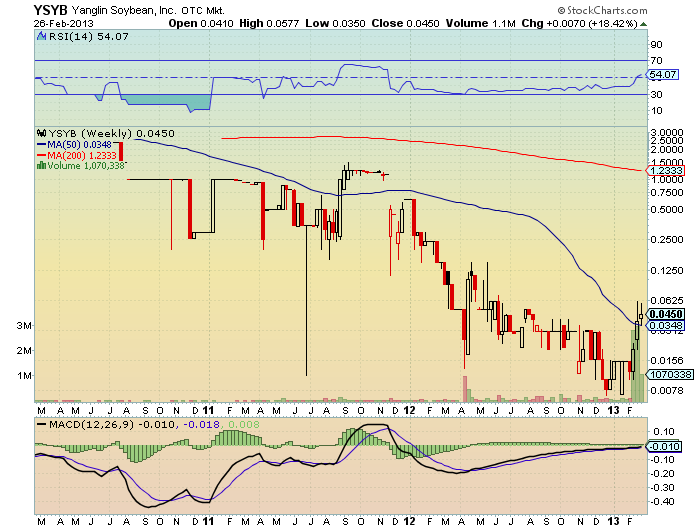Screen dimensions: 700x530
Task: Select the Yanglin Soybean, Inc. company name
Action: 106,8
